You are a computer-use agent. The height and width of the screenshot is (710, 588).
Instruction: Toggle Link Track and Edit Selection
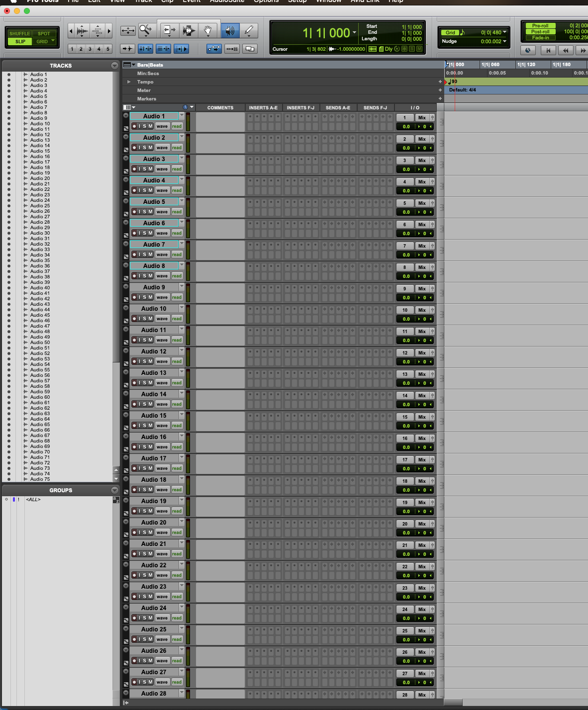(163, 49)
